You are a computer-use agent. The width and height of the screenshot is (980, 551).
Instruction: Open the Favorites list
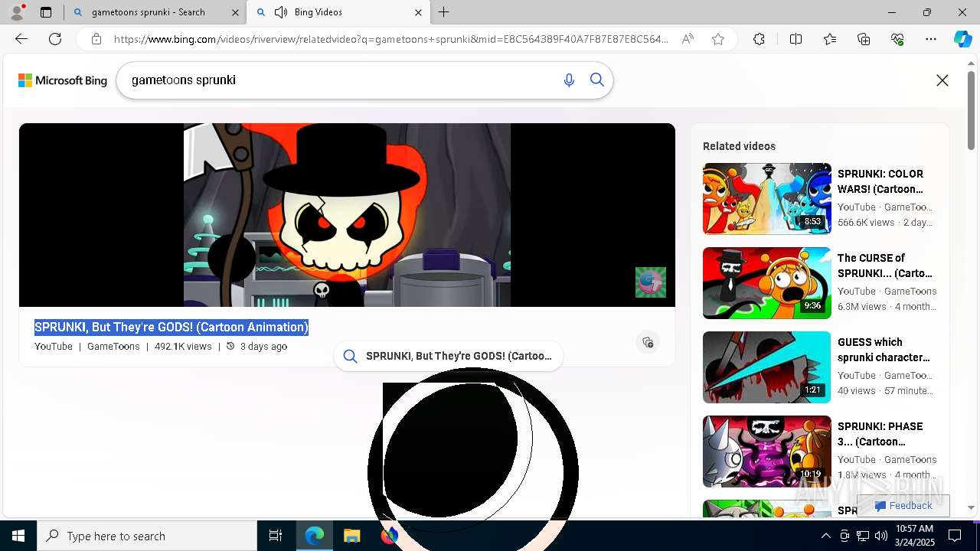tap(830, 39)
